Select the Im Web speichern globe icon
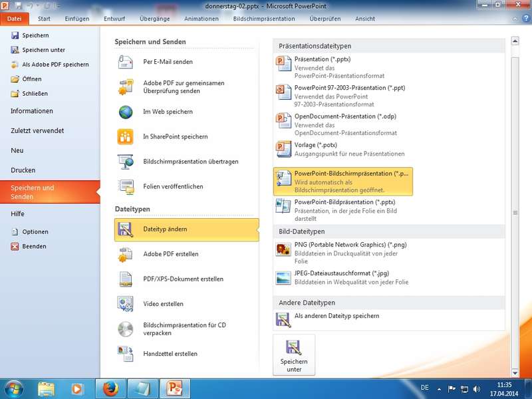Screen dimensions: 532x399 coord(126,112)
